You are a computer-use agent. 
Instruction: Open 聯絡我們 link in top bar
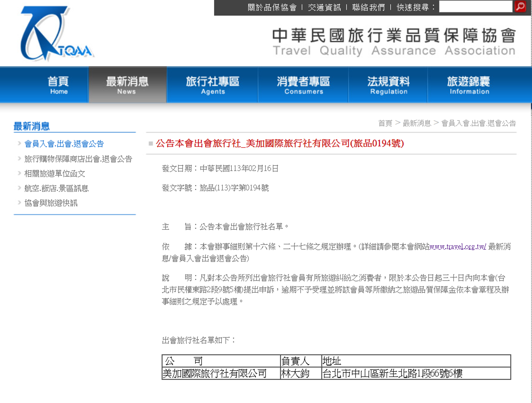368,8
